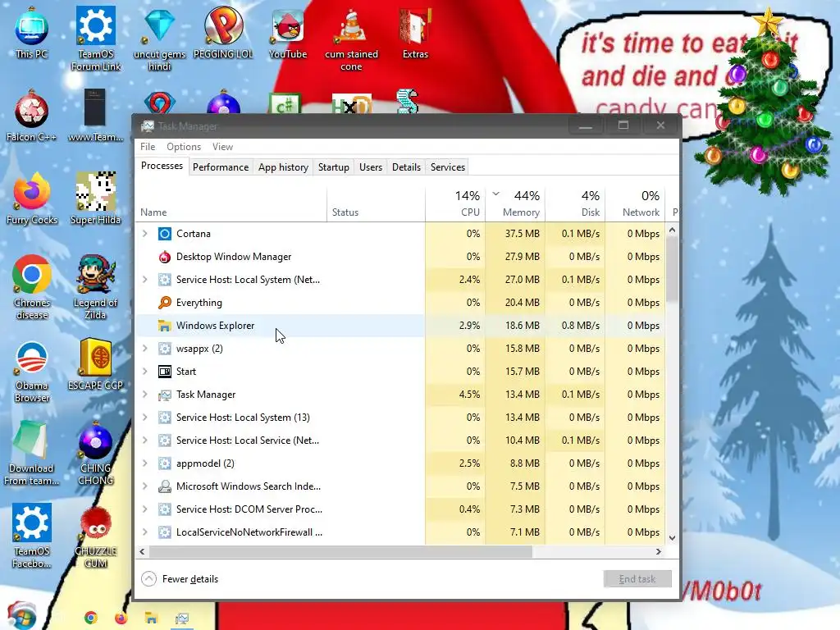Screen dimensions: 840x630
Task: Expand the Cortana process group
Action: click(144, 234)
